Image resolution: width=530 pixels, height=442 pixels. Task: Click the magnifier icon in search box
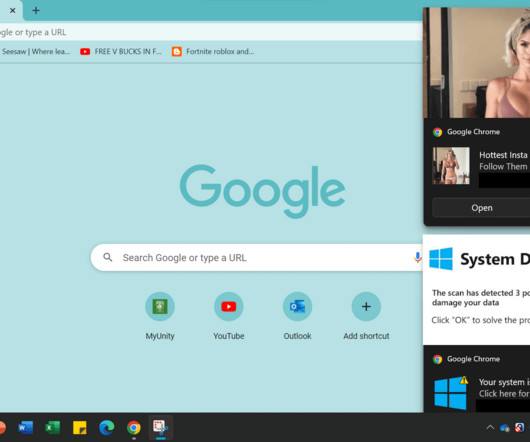[107, 257]
